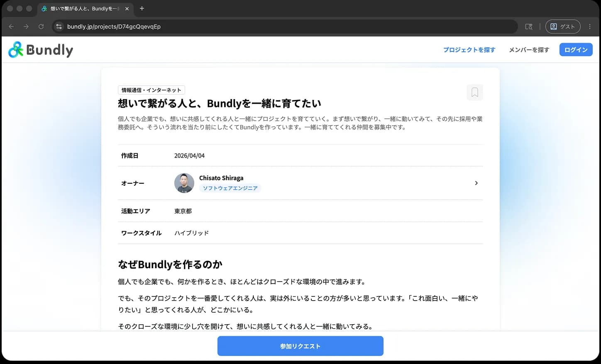The height and width of the screenshot is (364, 601).
Task: Open the browser three-dot menu
Action: pyautogui.click(x=590, y=27)
